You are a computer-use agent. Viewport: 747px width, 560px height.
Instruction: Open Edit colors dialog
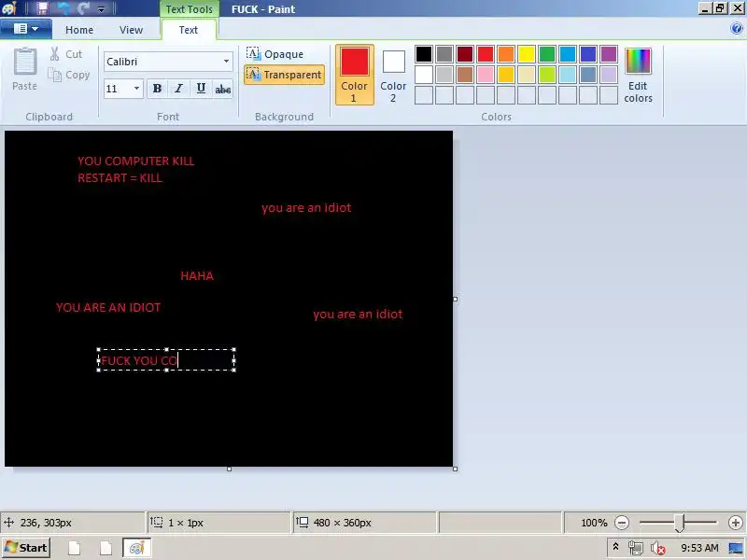click(x=638, y=75)
